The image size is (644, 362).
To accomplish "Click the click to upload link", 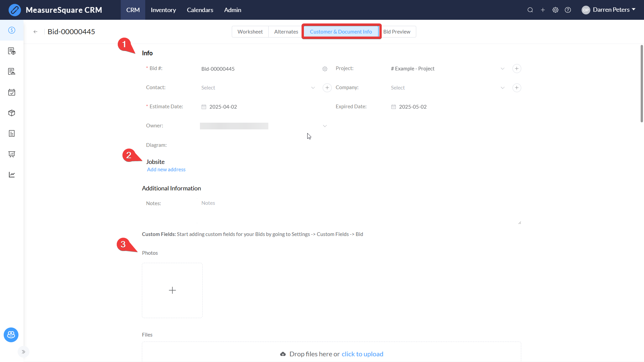I will [x=362, y=354].
